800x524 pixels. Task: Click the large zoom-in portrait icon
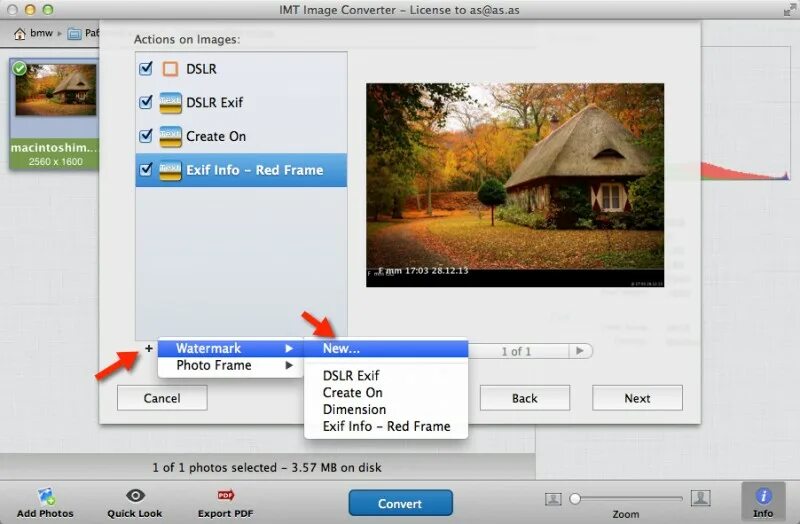[x=701, y=497]
